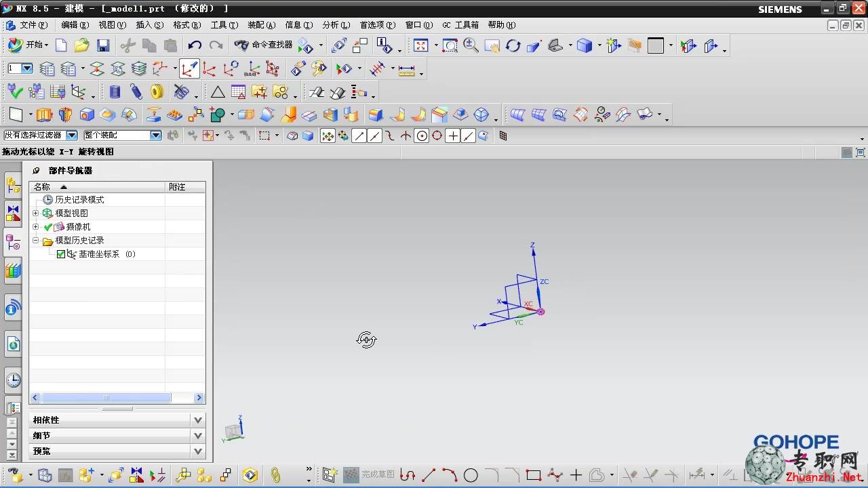Click the navigator horizontal scrollbar thumb
The image size is (868, 488).
106,398
